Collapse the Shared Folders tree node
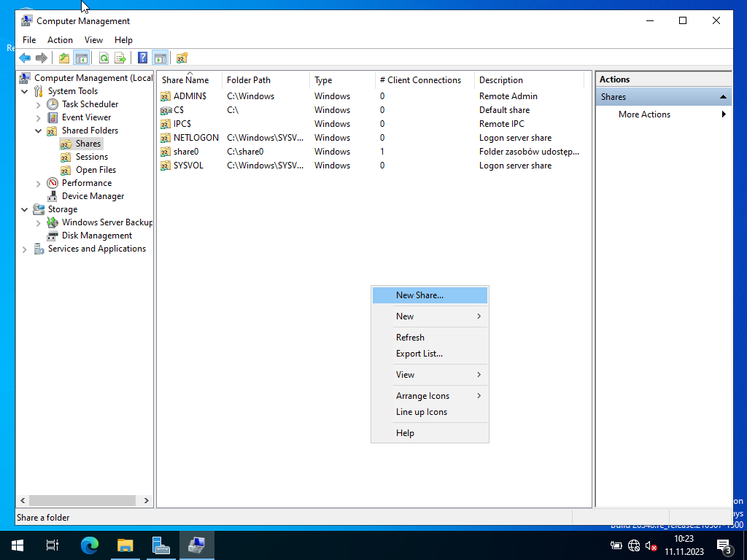Viewport: 747px width, 560px height. pos(39,131)
